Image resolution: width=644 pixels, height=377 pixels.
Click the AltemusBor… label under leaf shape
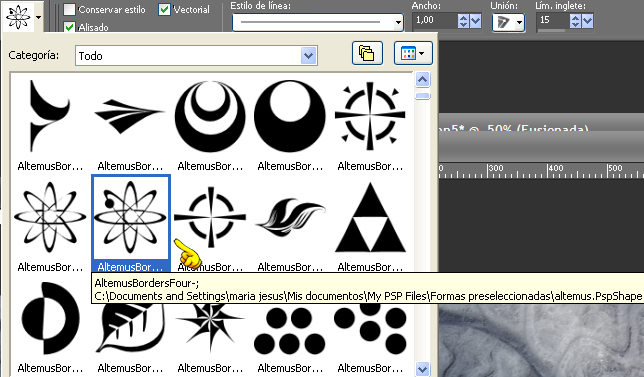(130, 368)
